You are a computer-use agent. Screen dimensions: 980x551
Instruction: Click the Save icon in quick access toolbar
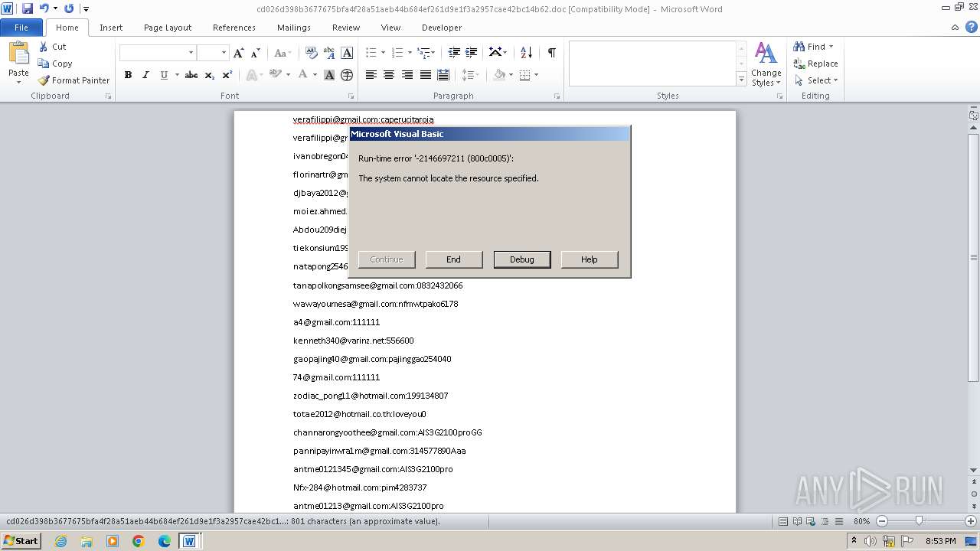(x=28, y=8)
